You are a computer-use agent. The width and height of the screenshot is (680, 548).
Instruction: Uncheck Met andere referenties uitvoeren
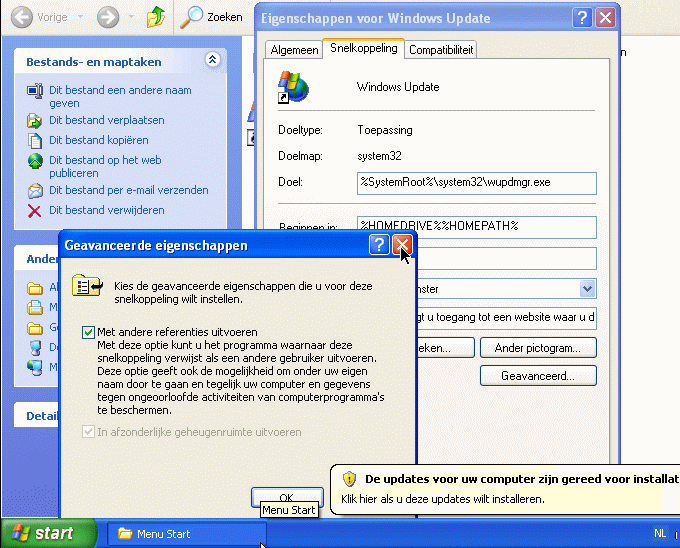click(x=88, y=333)
